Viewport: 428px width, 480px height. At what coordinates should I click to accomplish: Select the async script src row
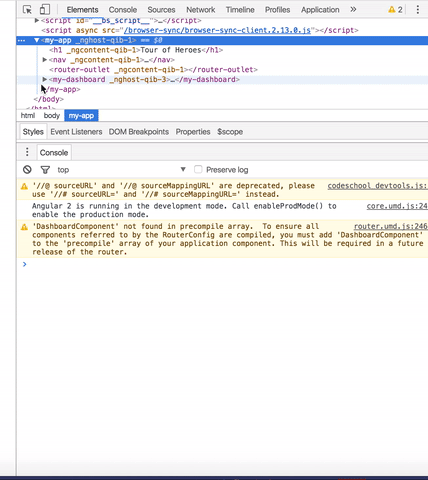pos(200,30)
